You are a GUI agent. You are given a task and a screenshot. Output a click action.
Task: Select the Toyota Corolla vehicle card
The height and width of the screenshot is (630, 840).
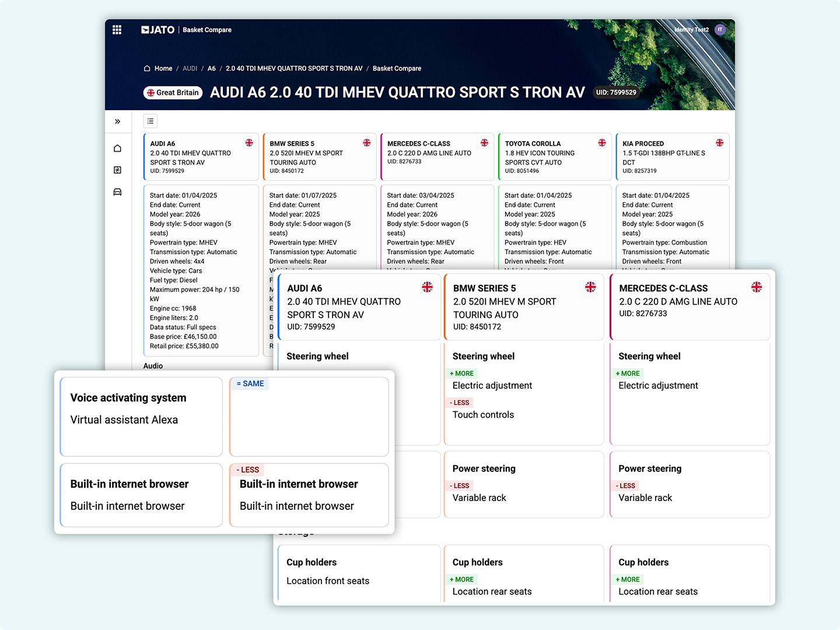pos(554,157)
